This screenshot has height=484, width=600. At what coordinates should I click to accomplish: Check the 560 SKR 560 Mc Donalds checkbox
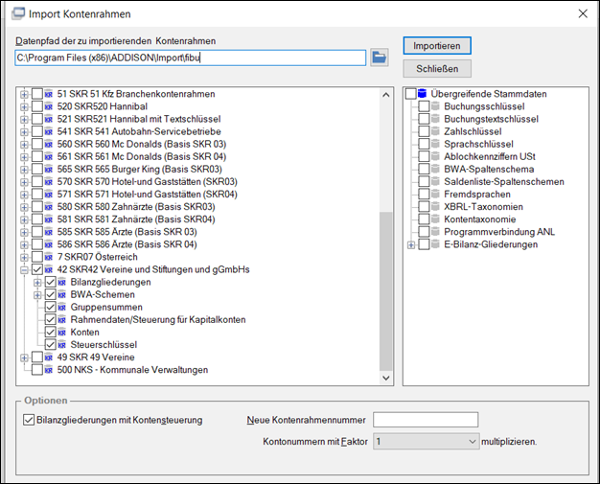(x=37, y=144)
